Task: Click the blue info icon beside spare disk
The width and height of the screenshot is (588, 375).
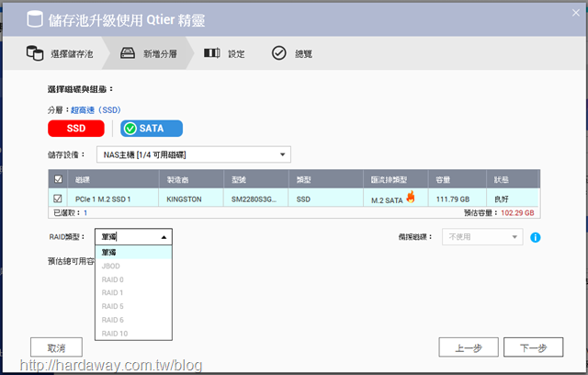Action: click(535, 237)
